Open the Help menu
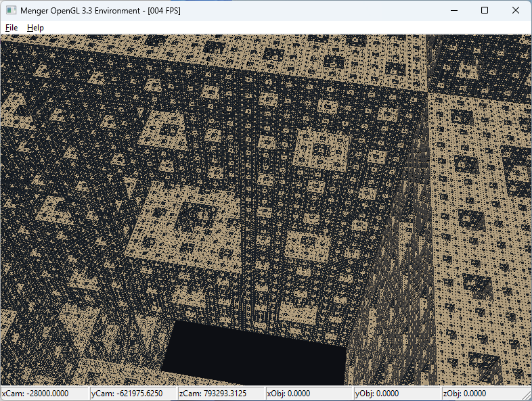Image resolution: width=532 pixels, height=401 pixels. [35, 28]
